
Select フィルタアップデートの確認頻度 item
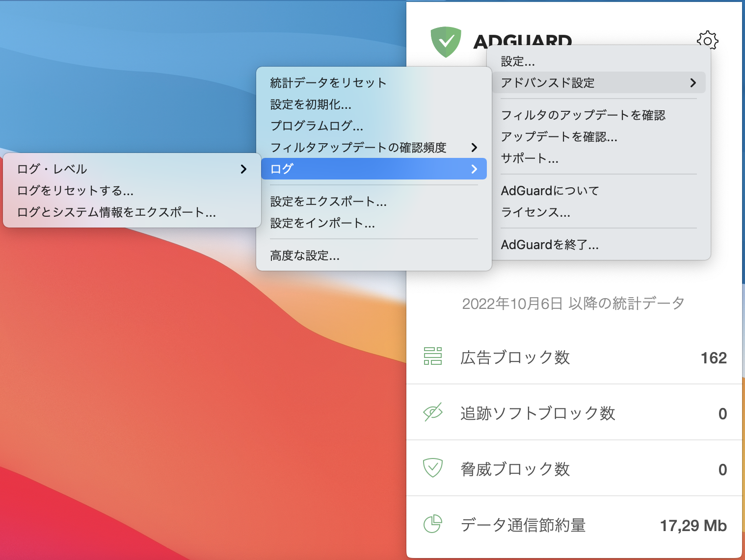pyautogui.click(x=374, y=147)
